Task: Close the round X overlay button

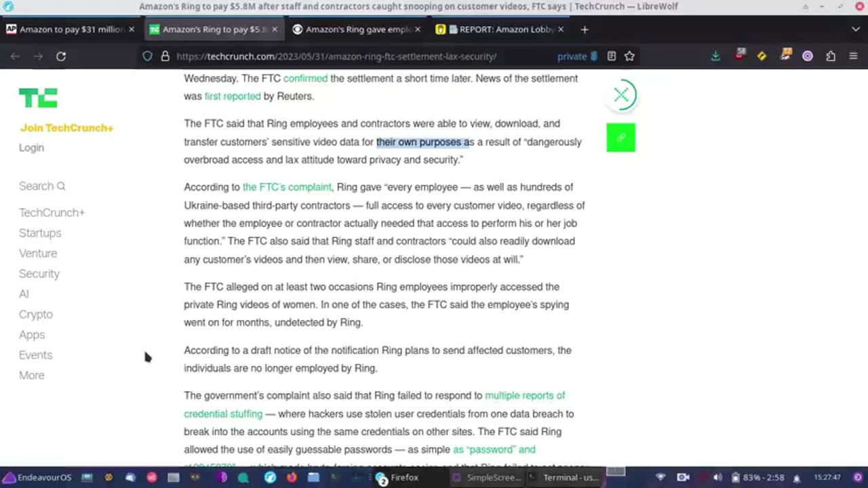Action: [621, 95]
